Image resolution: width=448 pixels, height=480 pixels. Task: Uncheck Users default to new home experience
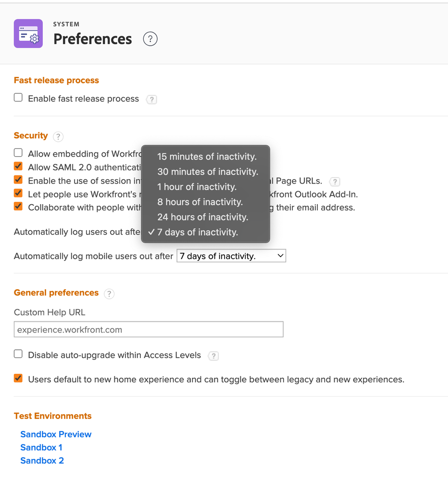[x=18, y=378]
